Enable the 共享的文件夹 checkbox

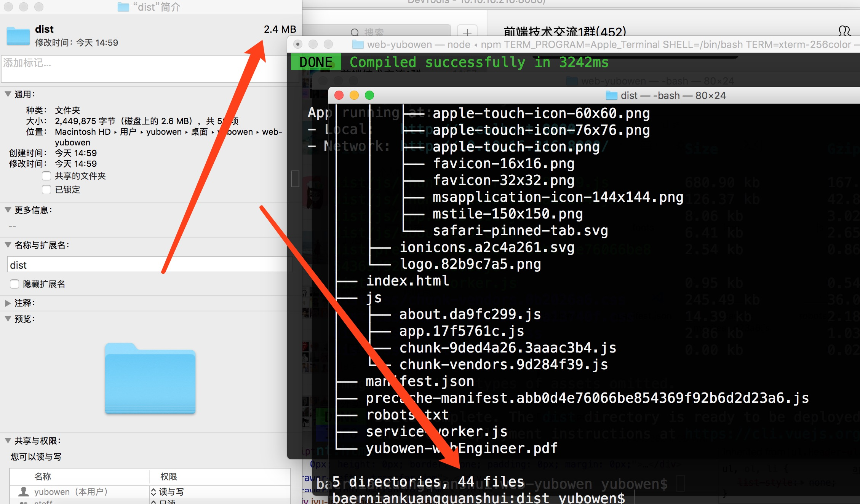[46, 176]
